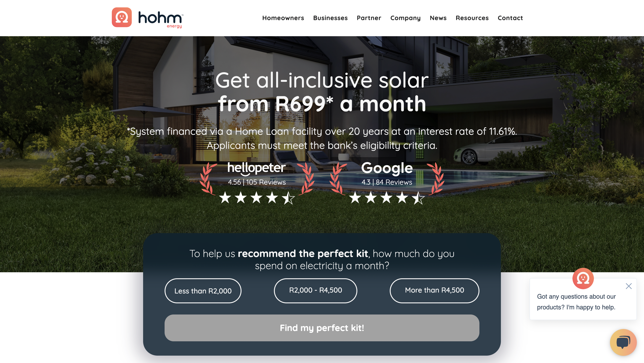The height and width of the screenshot is (363, 644).
Task: Open the Company nav menu
Action: [x=405, y=18]
